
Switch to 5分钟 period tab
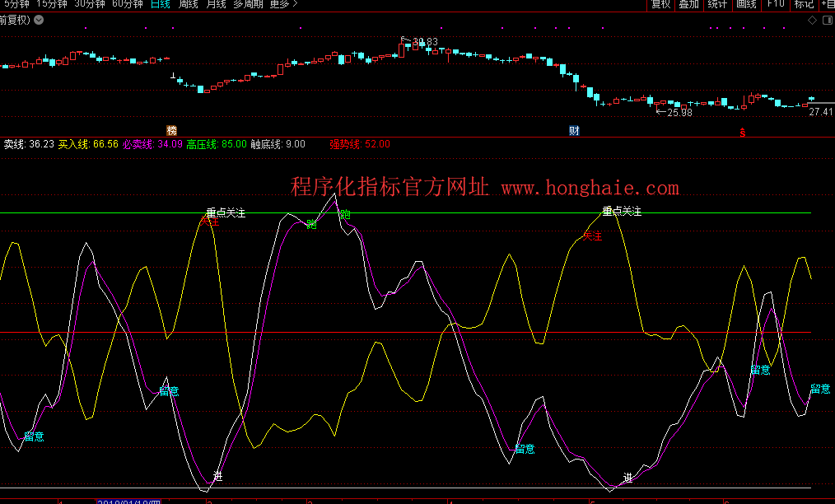coord(16,4)
